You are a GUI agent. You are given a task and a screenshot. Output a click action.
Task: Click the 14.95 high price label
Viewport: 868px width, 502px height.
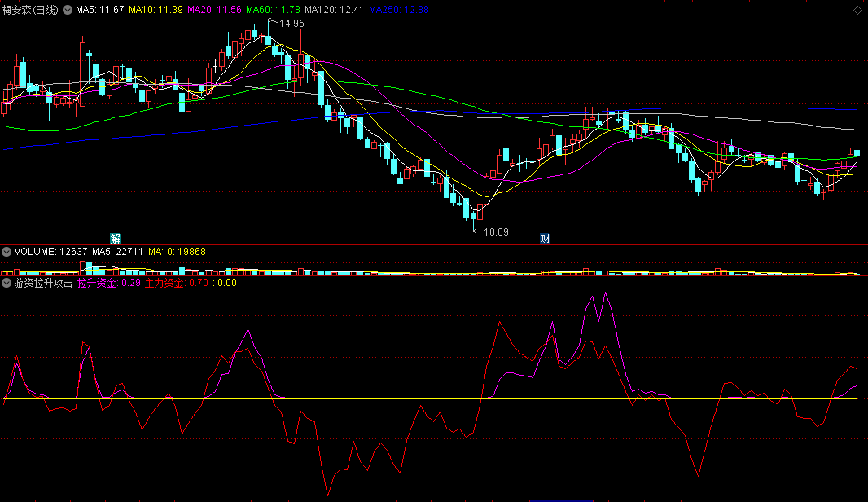tap(292, 24)
